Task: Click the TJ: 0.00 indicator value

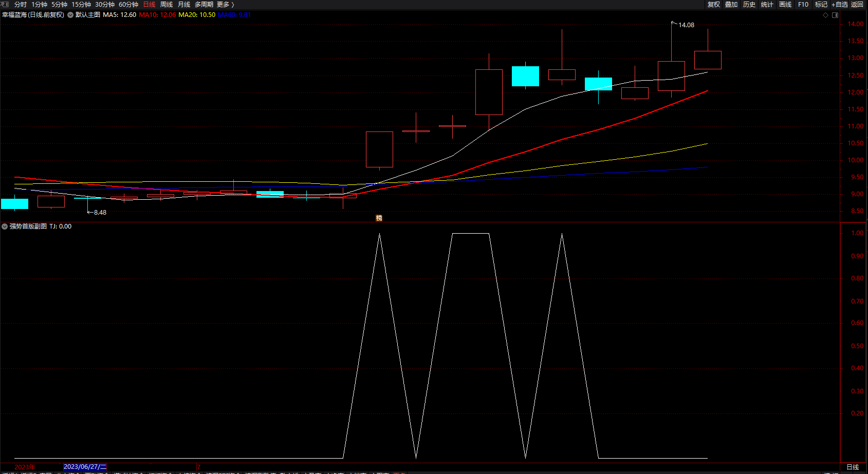Action: (61, 226)
